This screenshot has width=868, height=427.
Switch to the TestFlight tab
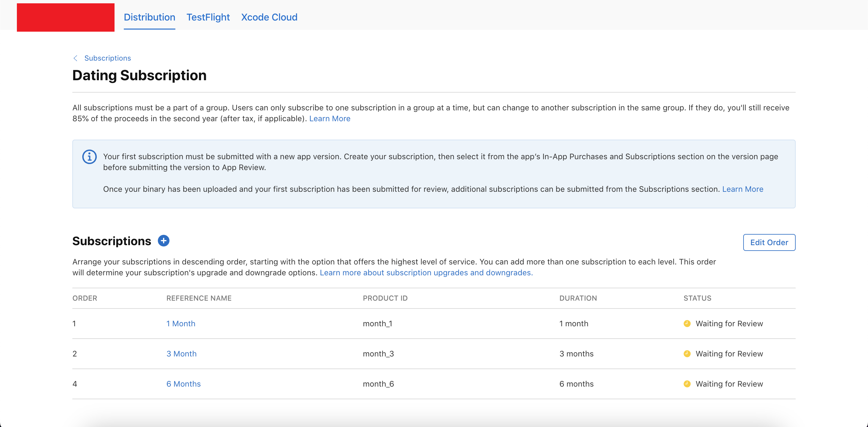(208, 17)
